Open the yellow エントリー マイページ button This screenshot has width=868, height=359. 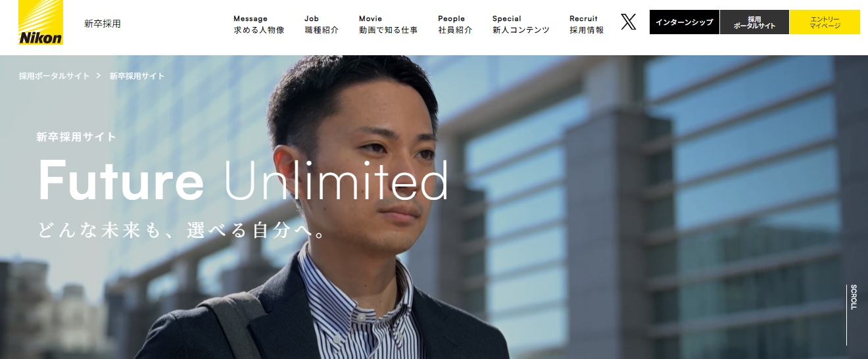pos(825,22)
